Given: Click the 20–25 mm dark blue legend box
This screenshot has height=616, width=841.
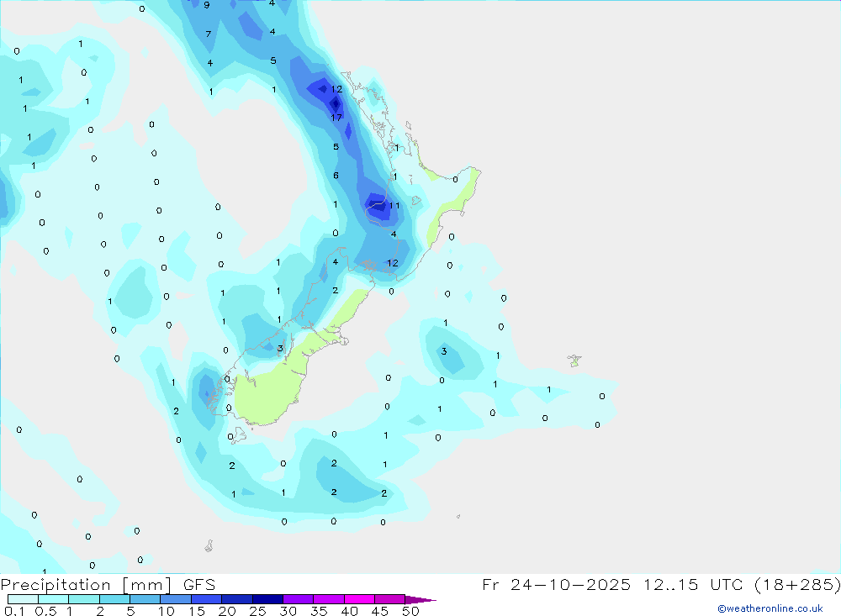Looking at the screenshot, I should (237, 599).
